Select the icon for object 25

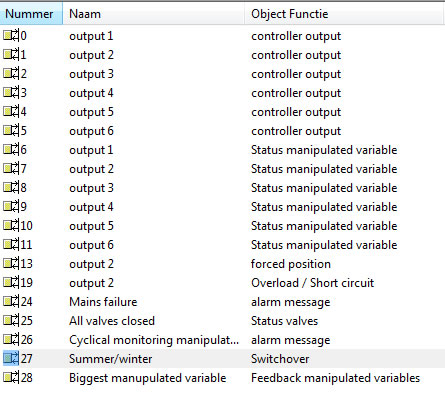click(11, 320)
